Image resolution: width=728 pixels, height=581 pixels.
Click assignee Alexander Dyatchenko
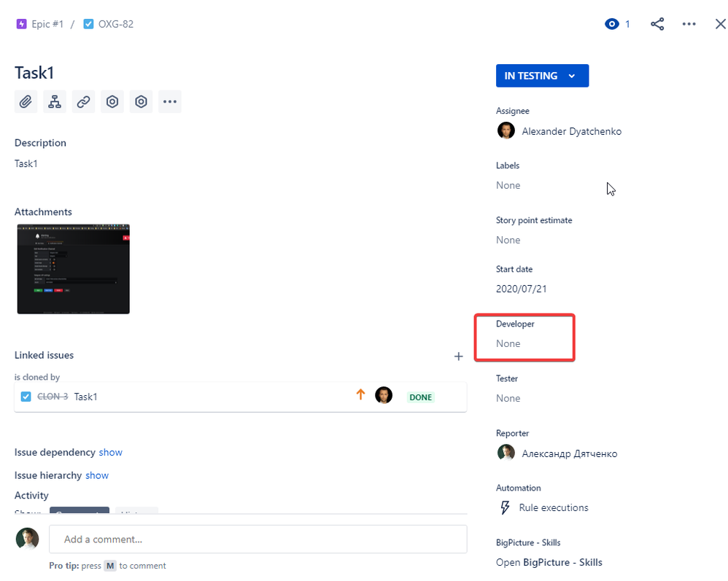click(572, 131)
